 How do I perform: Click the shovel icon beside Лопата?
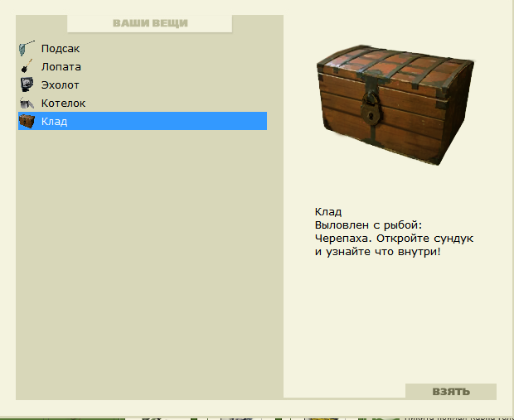[x=27, y=66]
